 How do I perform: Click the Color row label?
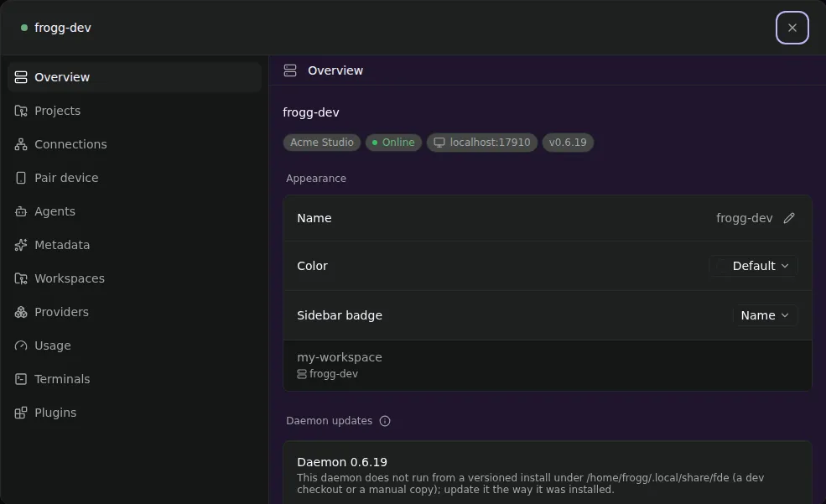[313, 266]
